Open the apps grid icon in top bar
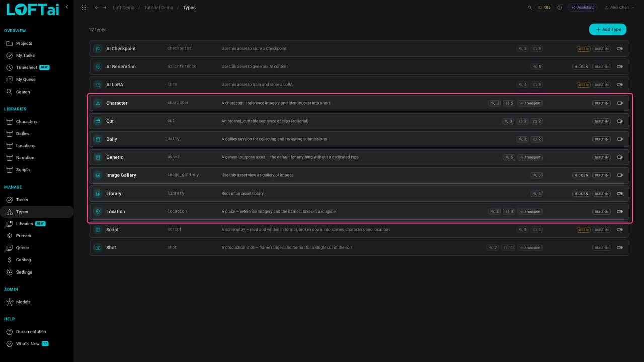The height and width of the screenshot is (362, 644). click(84, 8)
